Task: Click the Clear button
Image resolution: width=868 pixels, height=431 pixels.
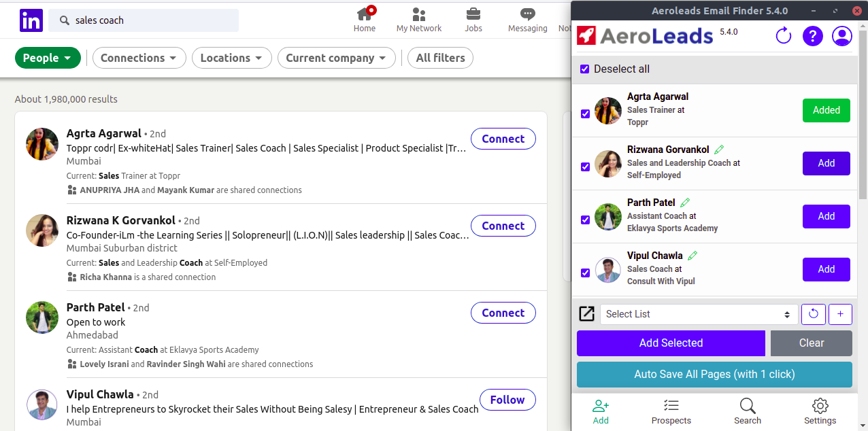Action: tap(812, 343)
